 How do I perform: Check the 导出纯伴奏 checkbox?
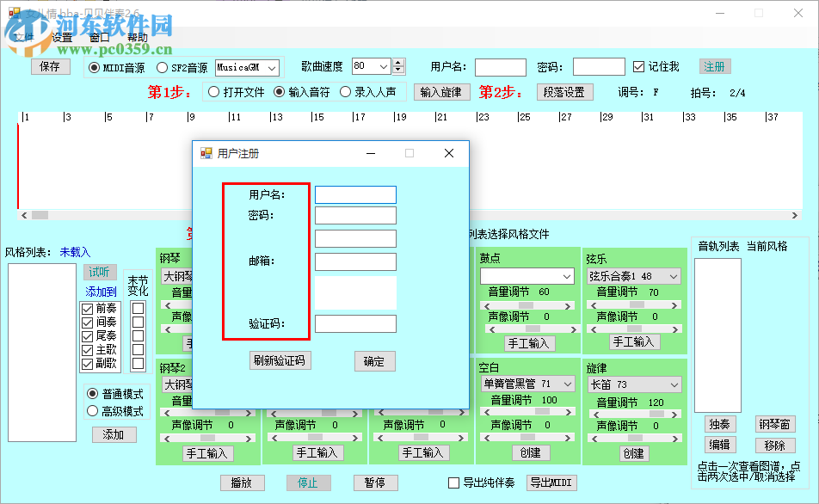point(453,482)
